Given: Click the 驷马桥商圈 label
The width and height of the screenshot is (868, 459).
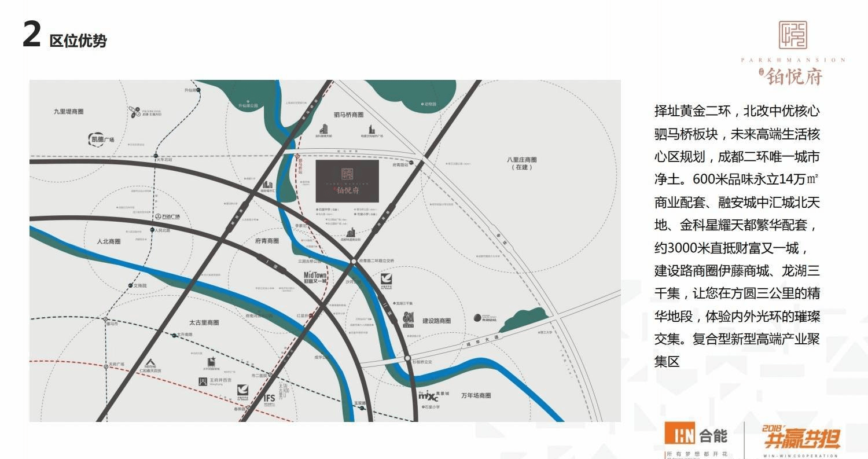Looking at the screenshot, I should click(349, 115).
